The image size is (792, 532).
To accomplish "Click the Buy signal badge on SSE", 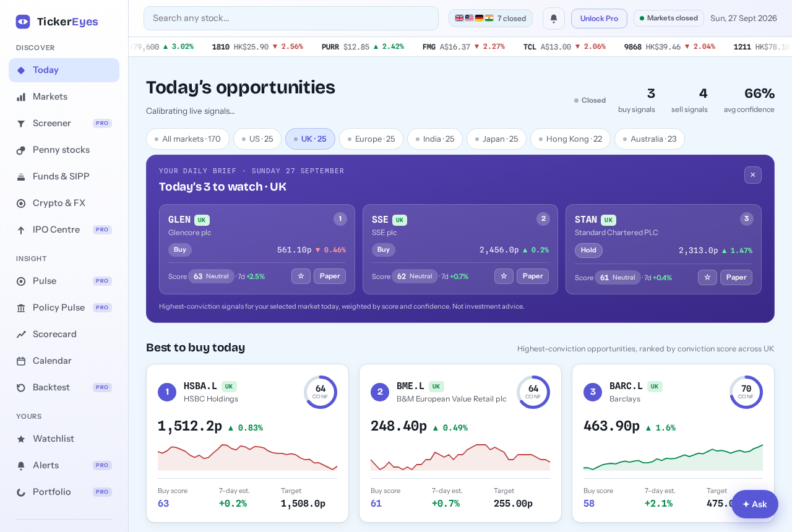I will (x=384, y=250).
